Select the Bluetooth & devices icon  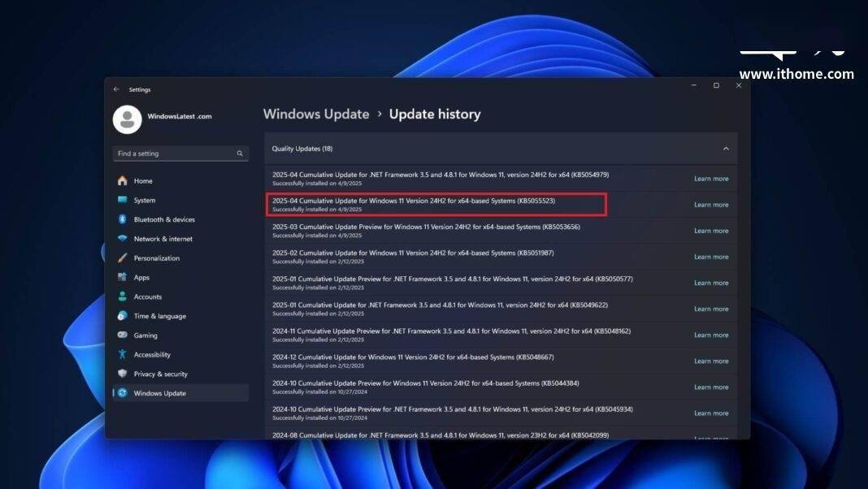click(123, 219)
